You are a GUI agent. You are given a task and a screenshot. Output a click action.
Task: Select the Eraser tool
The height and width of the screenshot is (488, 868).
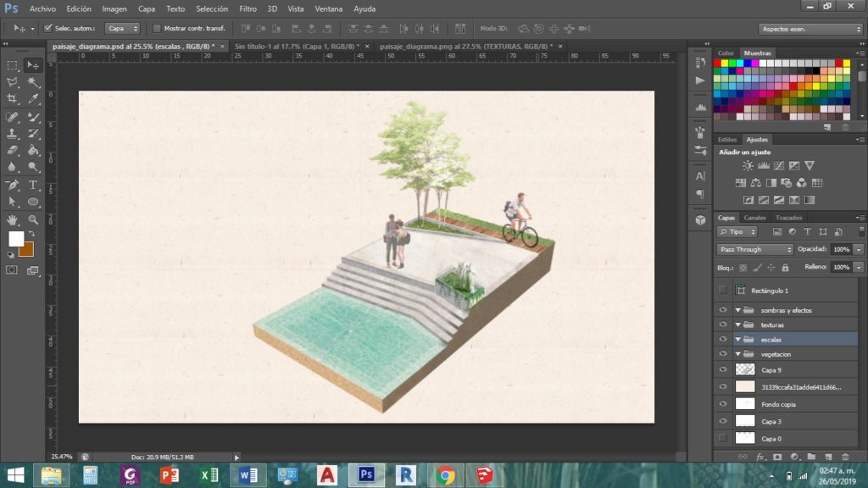tap(12, 150)
